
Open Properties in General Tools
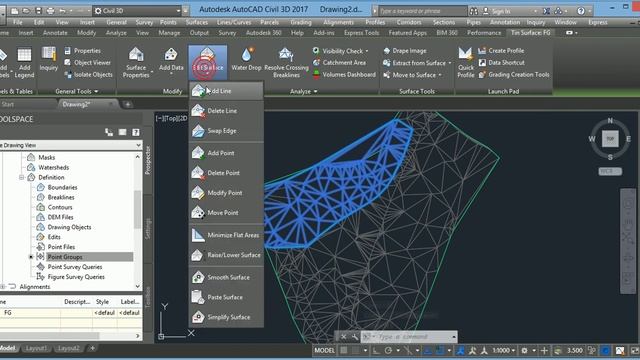[82, 51]
